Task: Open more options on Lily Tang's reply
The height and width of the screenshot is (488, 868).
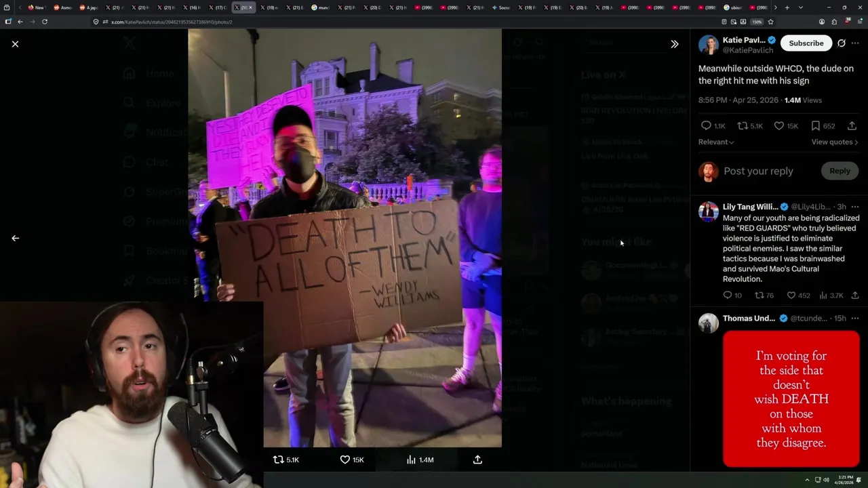Action: (x=855, y=207)
